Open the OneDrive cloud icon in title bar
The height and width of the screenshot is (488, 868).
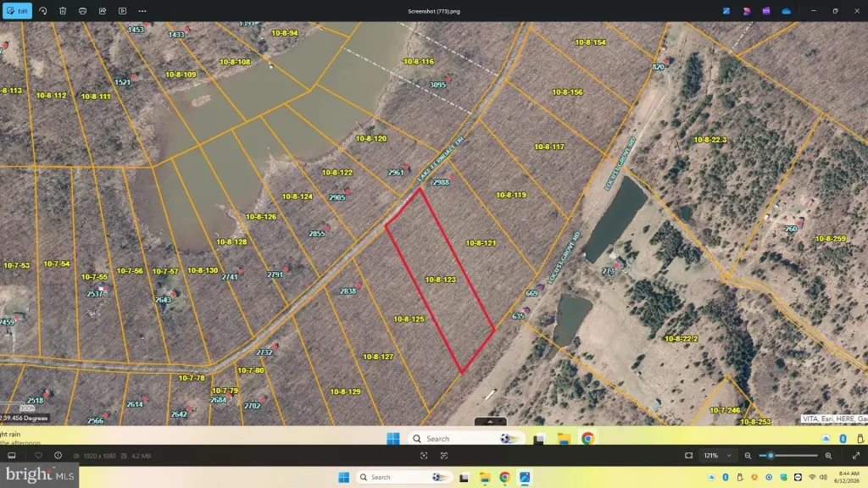786,10
